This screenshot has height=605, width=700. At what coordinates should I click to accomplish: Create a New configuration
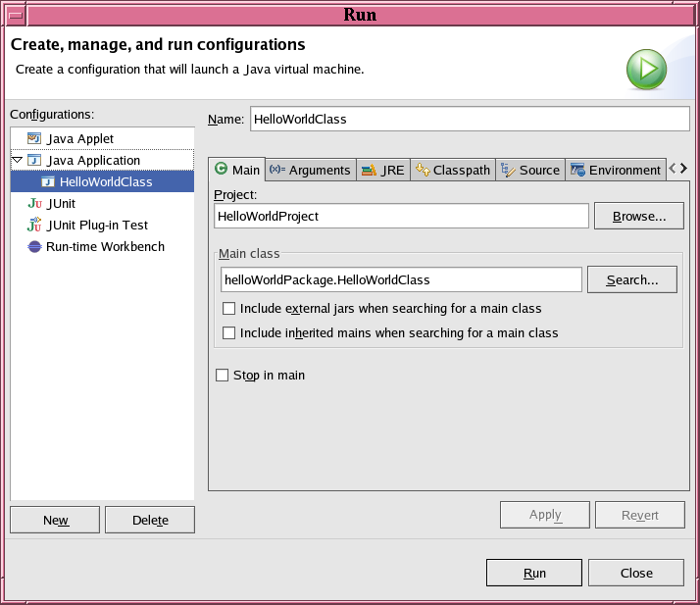(x=55, y=520)
